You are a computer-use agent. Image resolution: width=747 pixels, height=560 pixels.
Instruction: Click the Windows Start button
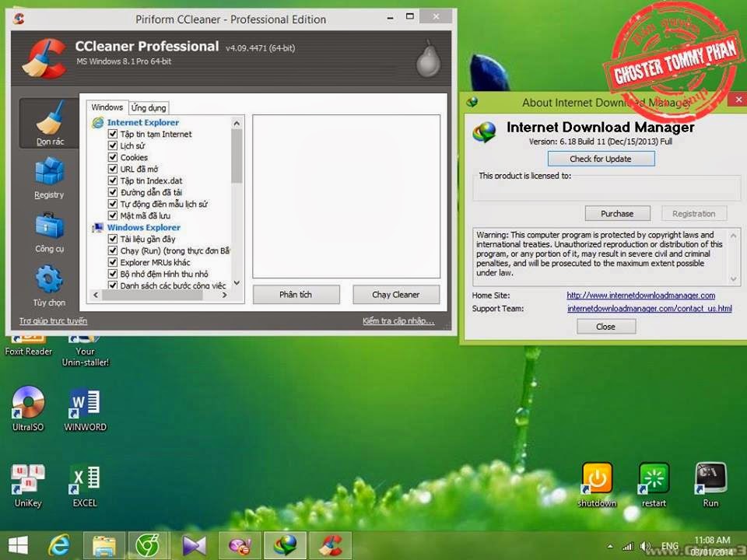[x=18, y=545]
